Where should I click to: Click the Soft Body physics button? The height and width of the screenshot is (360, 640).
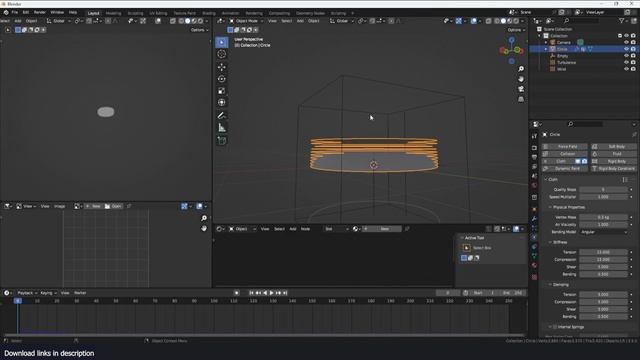[613, 146]
